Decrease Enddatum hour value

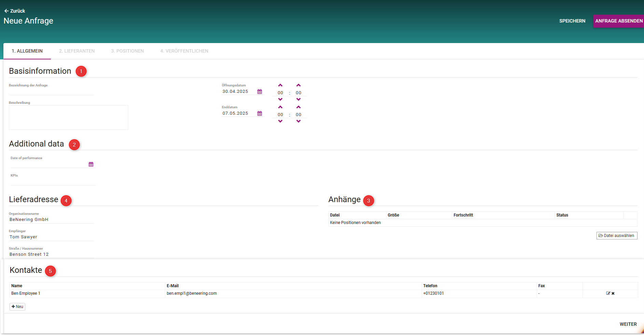tap(280, 121)
